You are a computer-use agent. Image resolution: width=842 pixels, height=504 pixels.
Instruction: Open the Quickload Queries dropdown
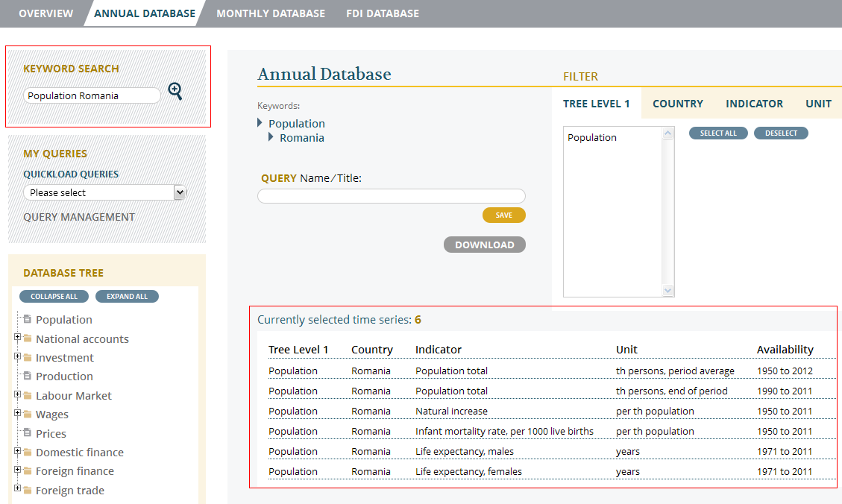pyautogui.click(x=104, y=192)
